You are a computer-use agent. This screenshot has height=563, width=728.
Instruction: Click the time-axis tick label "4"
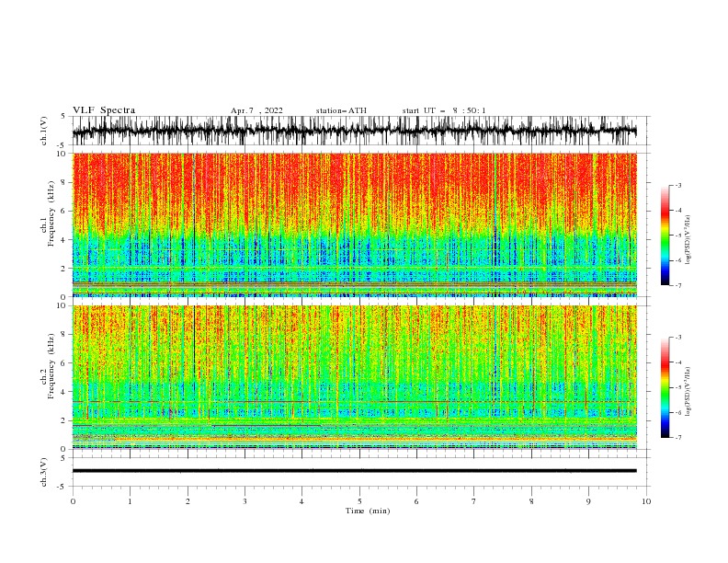coord(301,501)
